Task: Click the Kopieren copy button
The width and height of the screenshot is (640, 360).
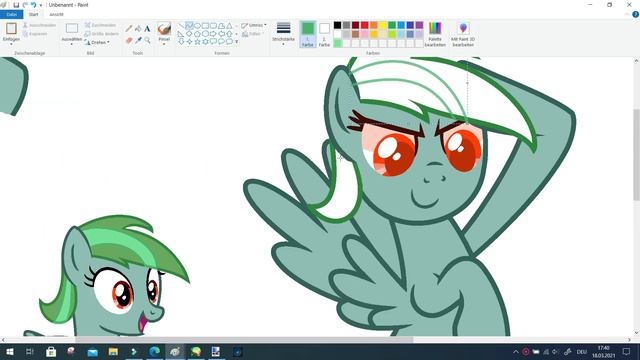Action: coord(35,34)
